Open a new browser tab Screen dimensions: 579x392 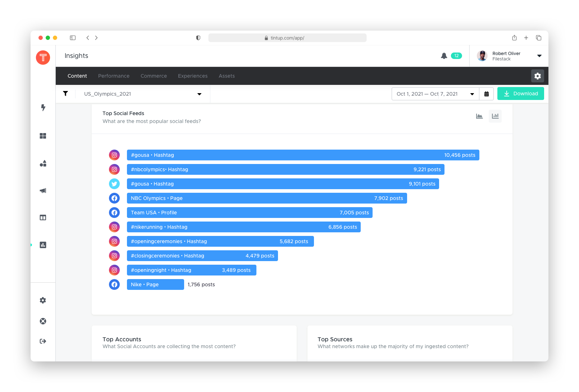coord(526,38)
